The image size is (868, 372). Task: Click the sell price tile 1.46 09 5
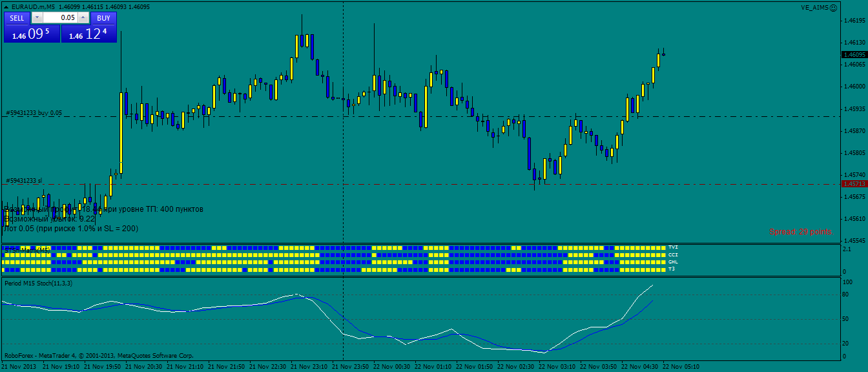tap(32, 34)
